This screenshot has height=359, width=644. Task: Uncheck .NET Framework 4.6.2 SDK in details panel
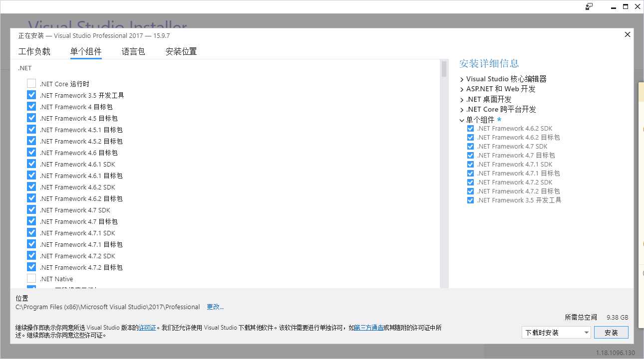pos(470,128)
